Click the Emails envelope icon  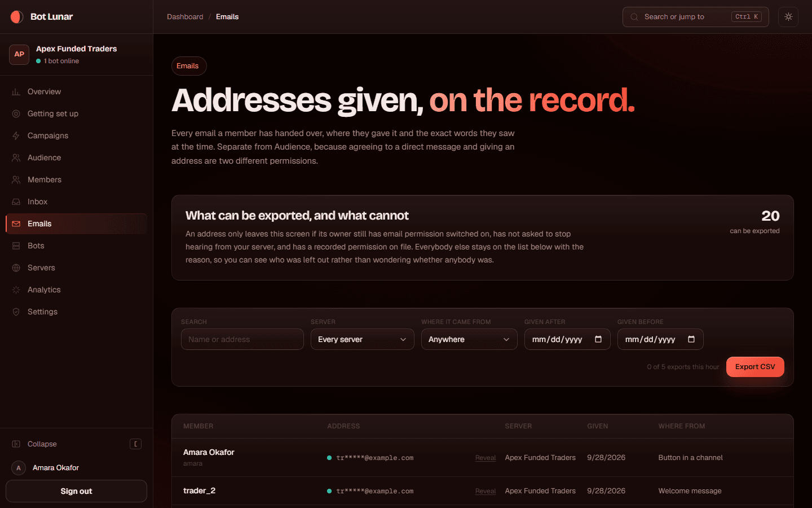[x=16, y=224]
